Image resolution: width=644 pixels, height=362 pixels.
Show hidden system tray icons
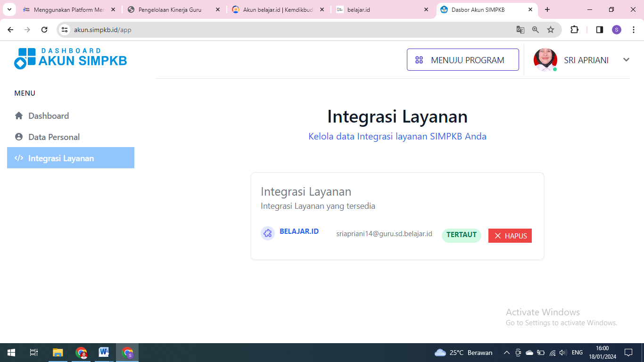click(x=507, y=353)
